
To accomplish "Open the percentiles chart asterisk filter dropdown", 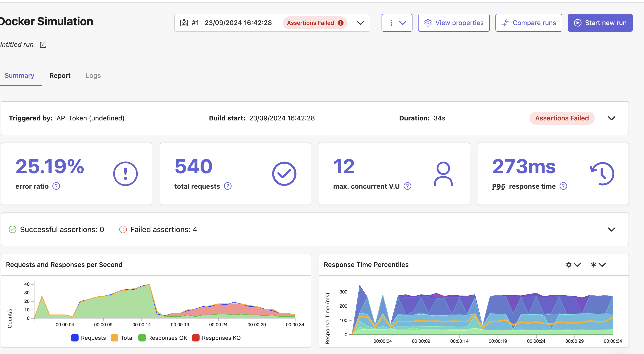I will pos(598,265).
